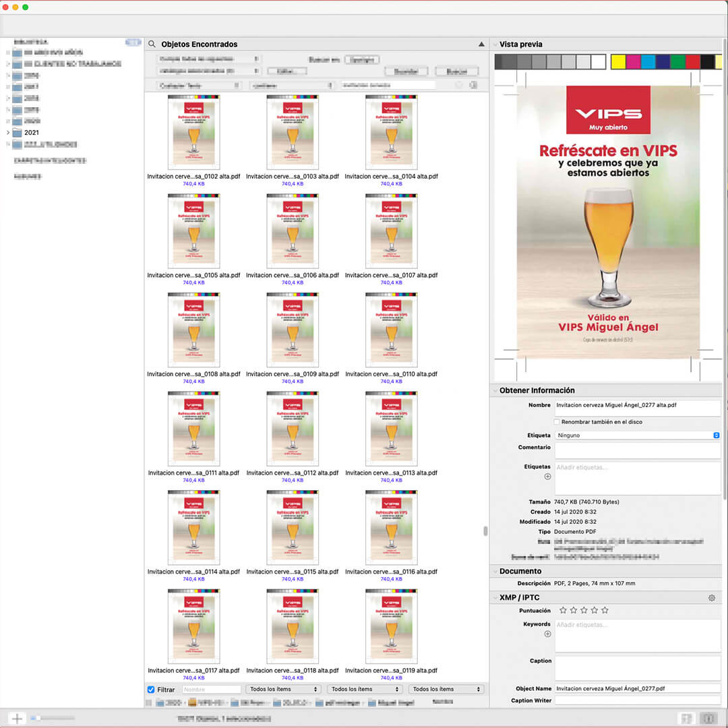Open the Etiqueta Ninguno dropdown

637,435
